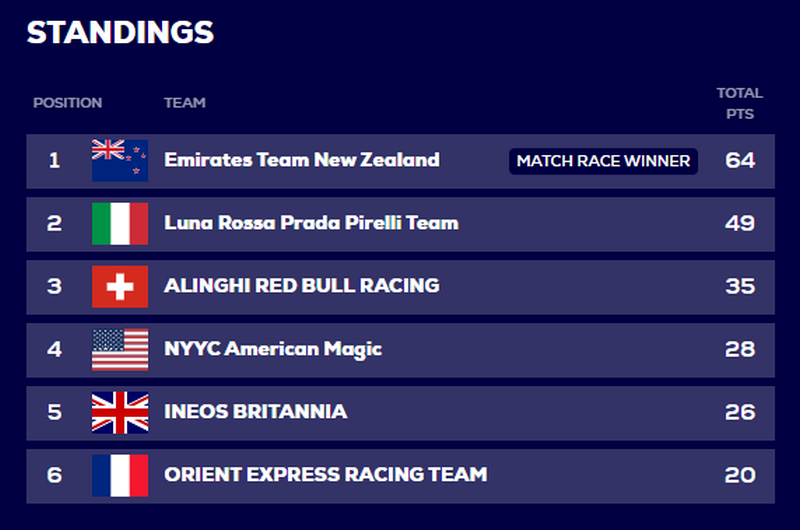
Task: Click the United States flag icon
Action: 120,349
